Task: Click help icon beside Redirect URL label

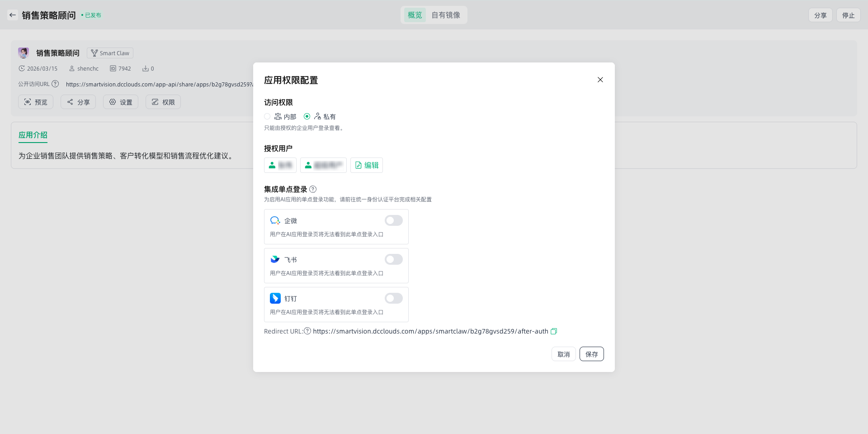Action: [x=307, y=331]
